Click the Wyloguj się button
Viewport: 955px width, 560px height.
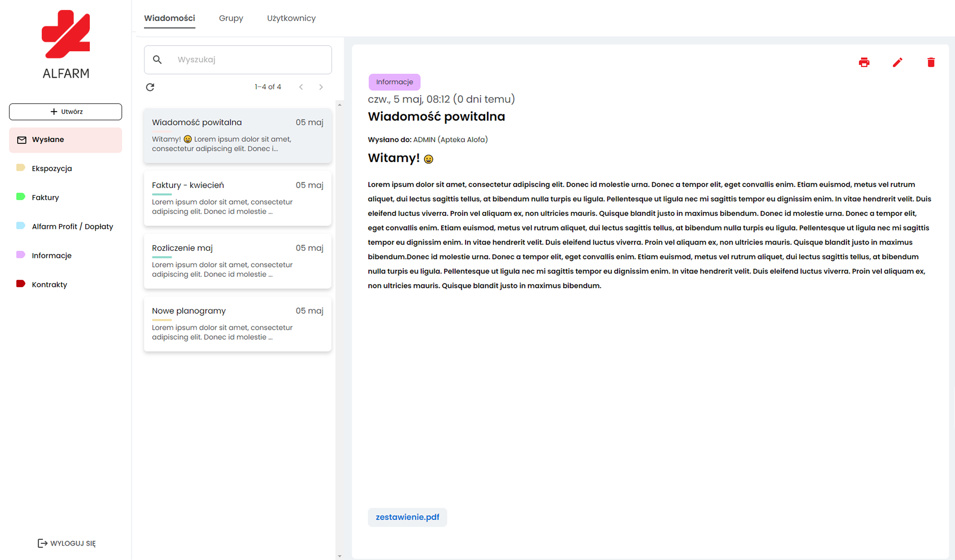click(67, 543)
